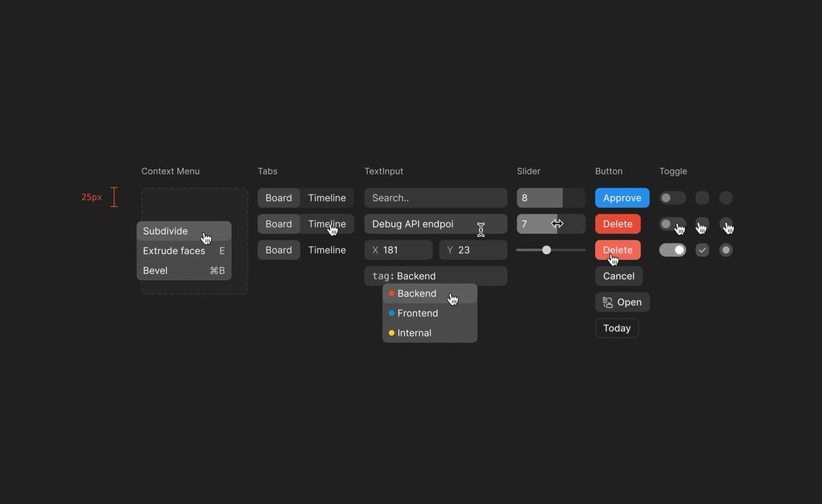The width and height of the screenshot is (822, 504).
Task: Choose Frontend from the tag dropdown list
Action: pyautogui.click(x=418, y=313)
